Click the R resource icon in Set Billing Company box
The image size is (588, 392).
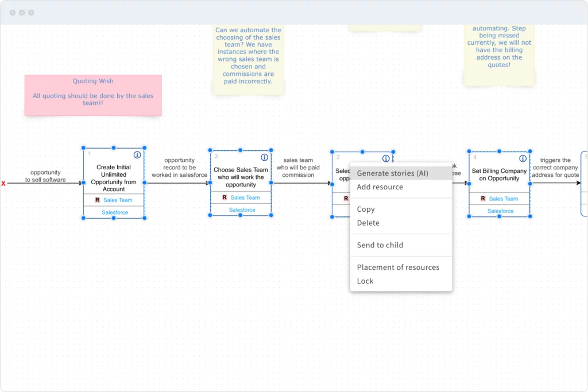[x=483, y=199]
